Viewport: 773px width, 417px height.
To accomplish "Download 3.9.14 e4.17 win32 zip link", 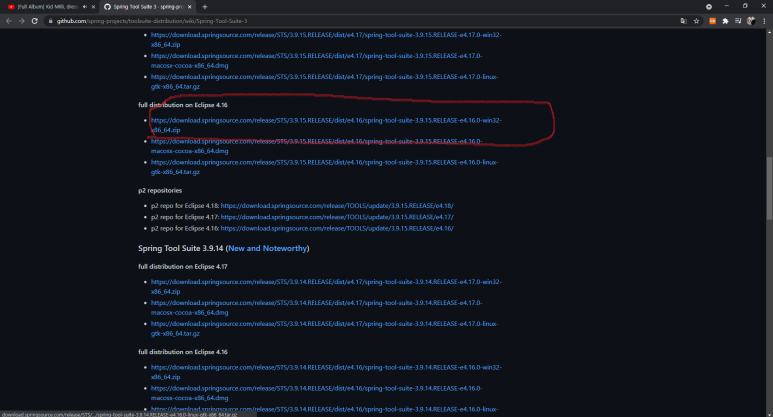I will pyautogui.click(x=326, y=286).
